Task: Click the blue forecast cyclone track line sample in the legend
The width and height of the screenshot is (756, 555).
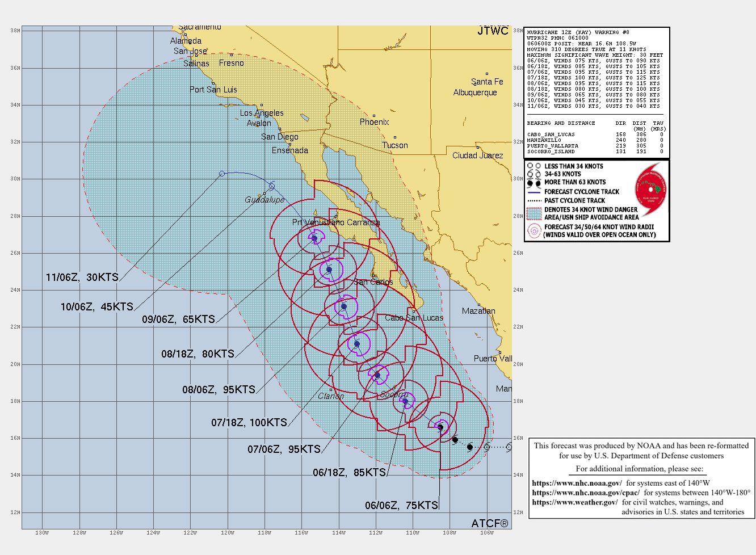Action: (x=534, y=192)
